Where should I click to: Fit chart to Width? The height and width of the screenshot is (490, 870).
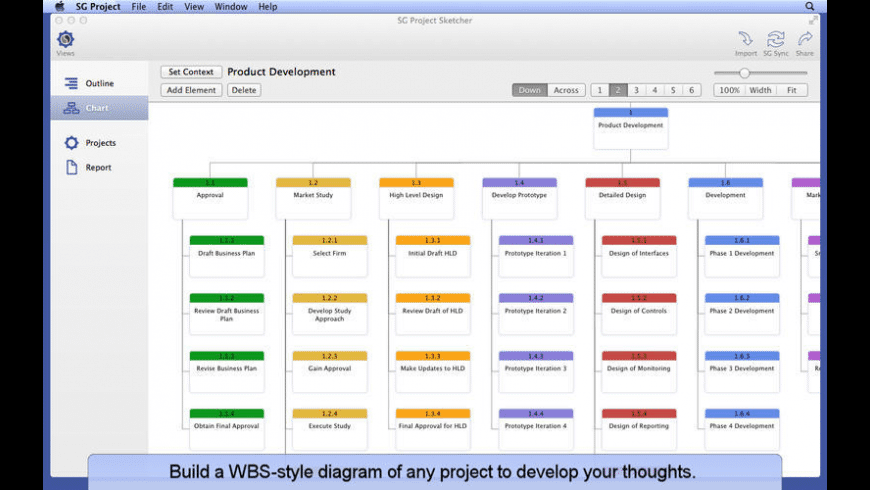pyautogui.click(x=760, y=90)
